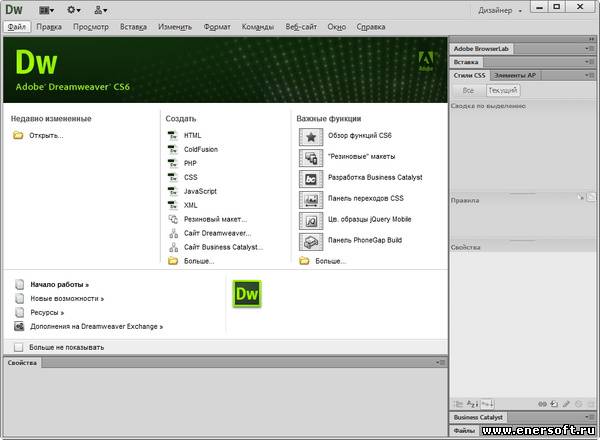Viewport: 600px width, 440px height.
Task: Open the Правка menu
Action: click(x=49, y=27)
